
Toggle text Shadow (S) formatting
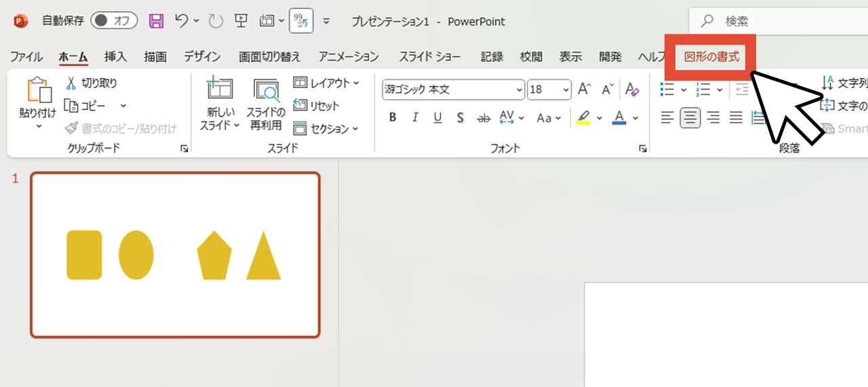click(x=460, y=118)
